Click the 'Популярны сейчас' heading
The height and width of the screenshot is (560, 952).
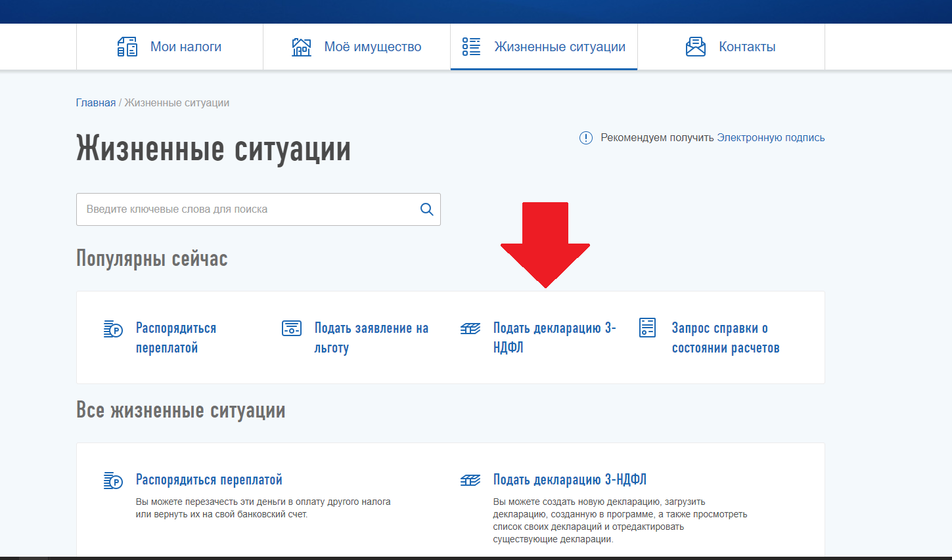pyautogui.click(x=152, y=259)
